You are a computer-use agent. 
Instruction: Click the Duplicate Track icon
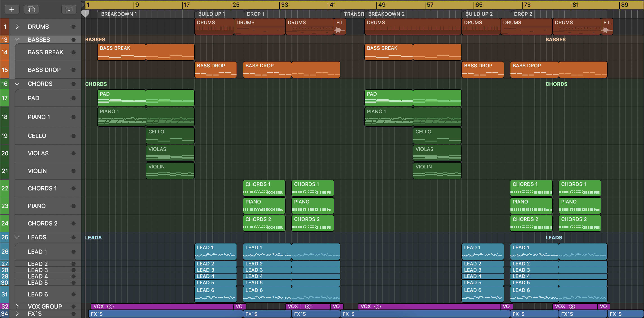[31, 9]
